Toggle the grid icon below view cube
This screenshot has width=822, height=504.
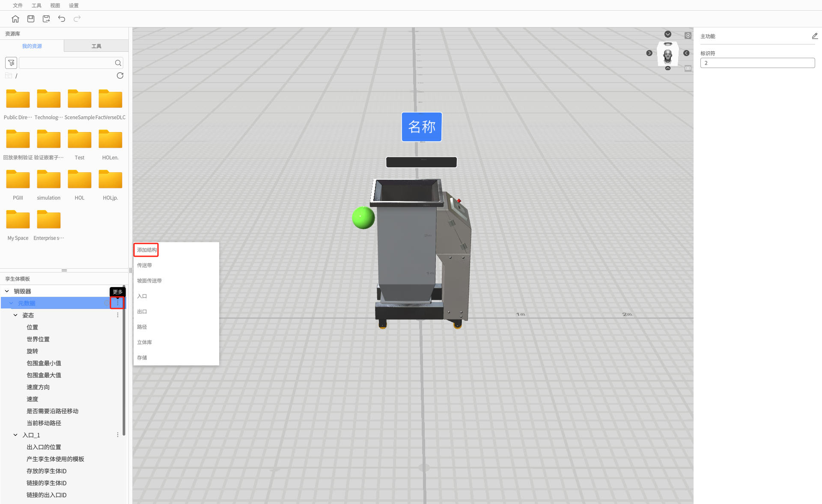[x=688, y=68]
